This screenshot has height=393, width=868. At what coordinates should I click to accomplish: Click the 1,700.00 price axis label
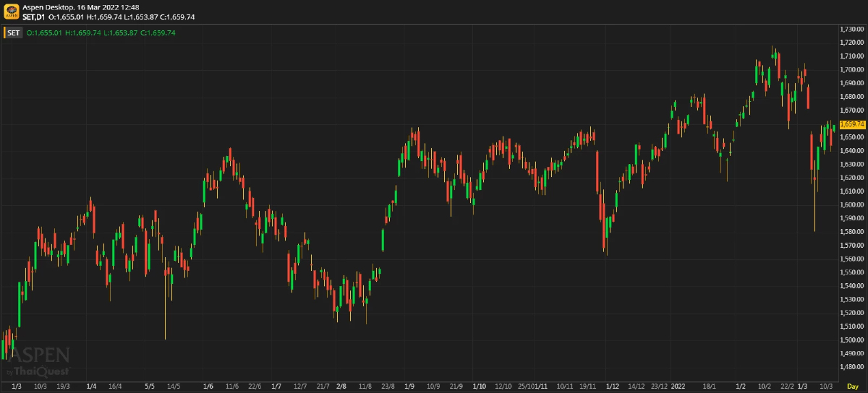(854, 69)
